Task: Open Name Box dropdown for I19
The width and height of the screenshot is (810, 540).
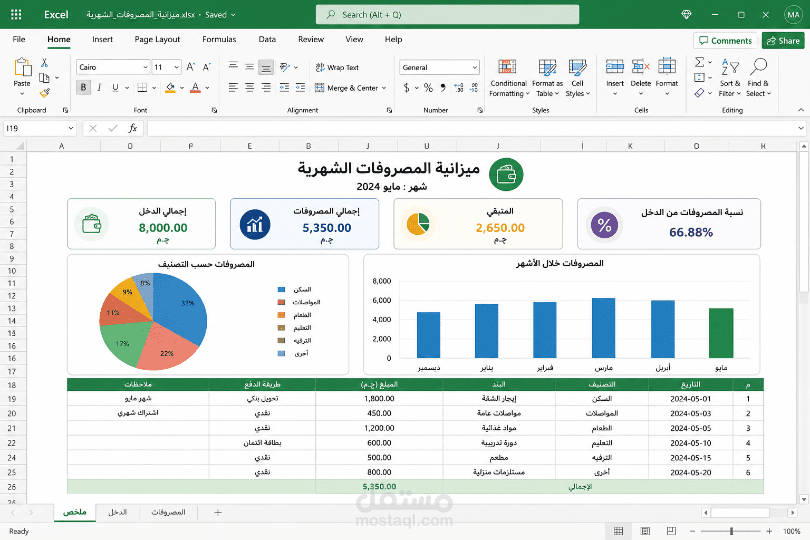Action: pos(71,128)
